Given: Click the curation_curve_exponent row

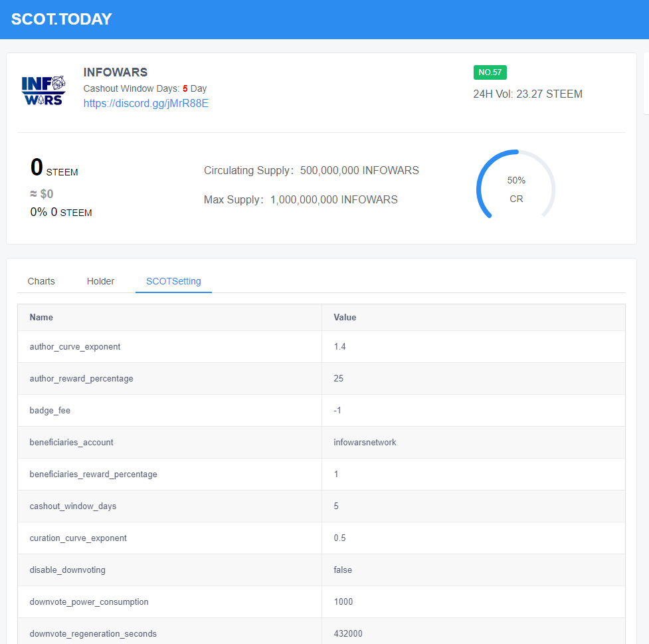Looking at the screenshot, I should coord(322,538).
